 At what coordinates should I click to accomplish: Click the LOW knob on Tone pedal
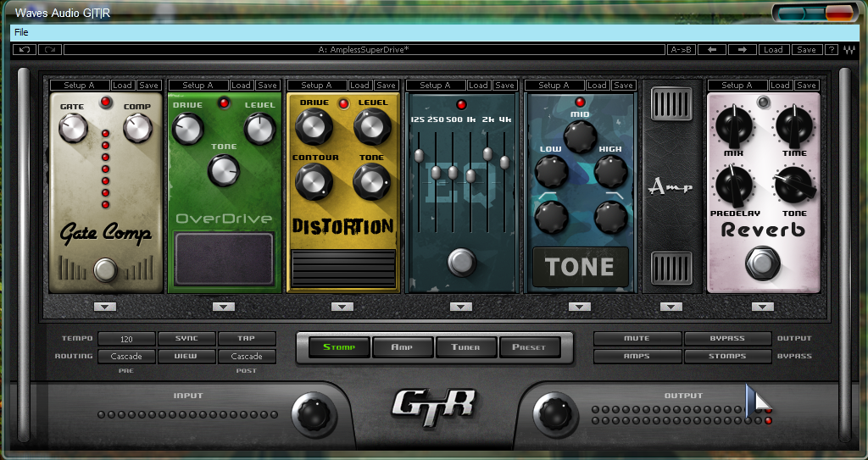551,172
